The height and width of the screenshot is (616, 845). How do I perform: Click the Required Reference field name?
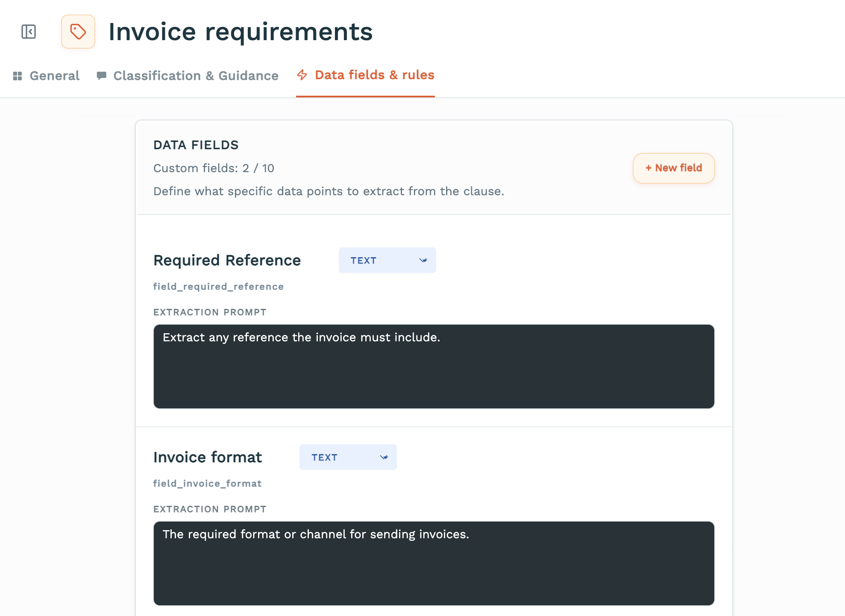click(x=227, y=260)
